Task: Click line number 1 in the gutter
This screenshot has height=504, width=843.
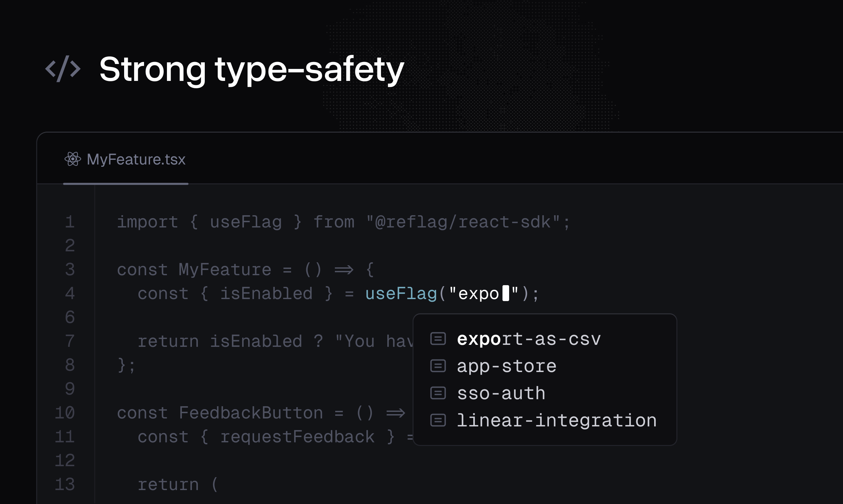Action: [70, 222]
